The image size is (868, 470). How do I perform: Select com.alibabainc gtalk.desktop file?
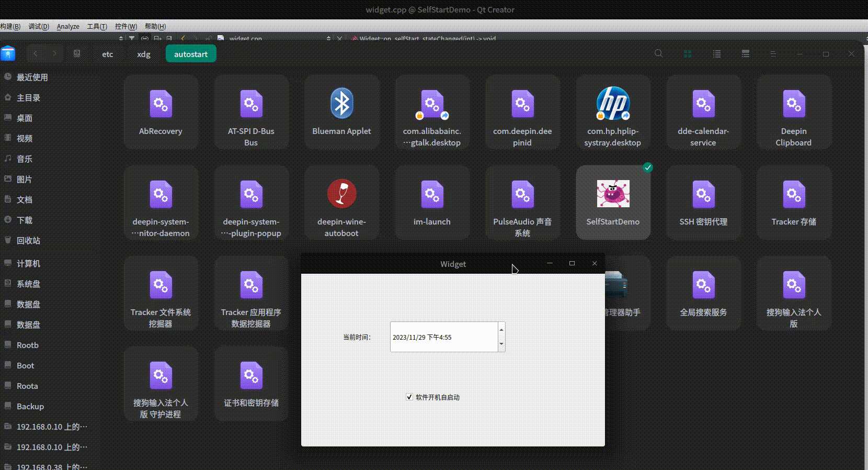tap(432, 112)
